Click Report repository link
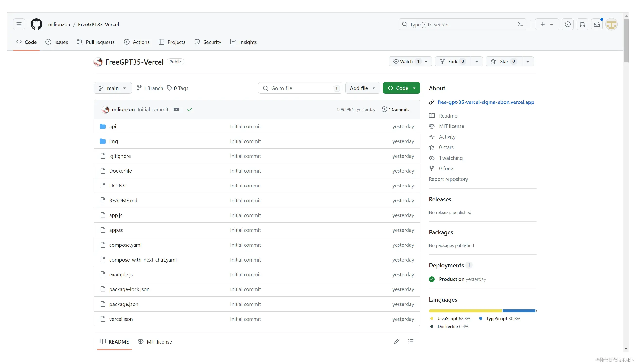 pyautogui.click(x=448, y=179)
